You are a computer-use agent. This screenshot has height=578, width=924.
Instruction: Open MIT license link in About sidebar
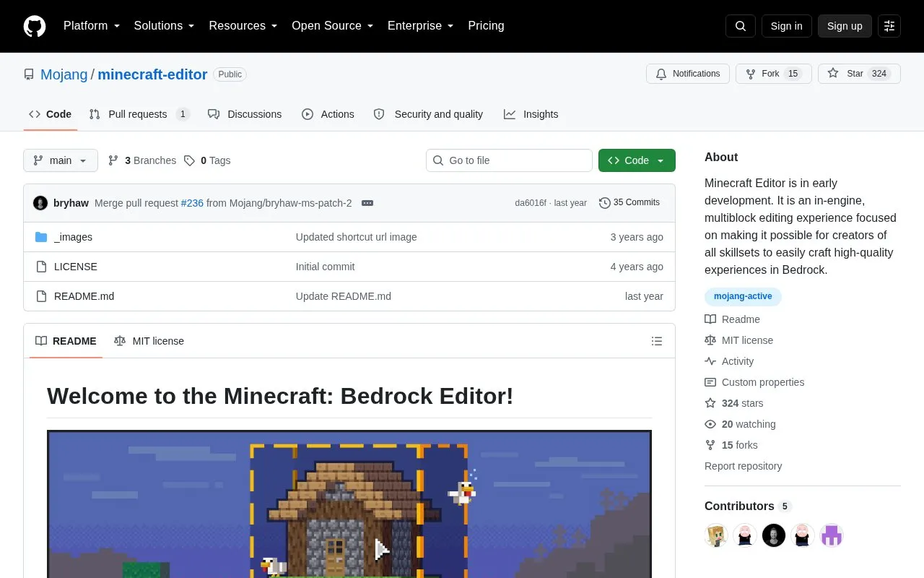pyautogui.click(x=739, y=340)
